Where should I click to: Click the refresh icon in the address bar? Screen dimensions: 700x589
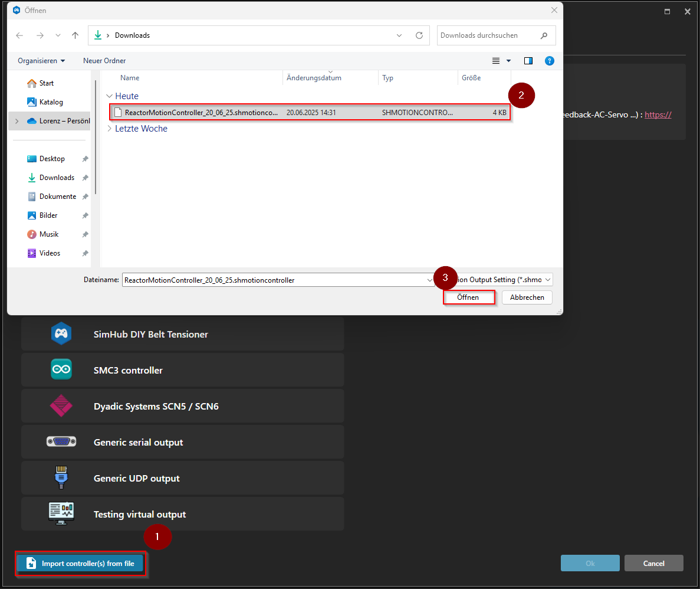419,35
